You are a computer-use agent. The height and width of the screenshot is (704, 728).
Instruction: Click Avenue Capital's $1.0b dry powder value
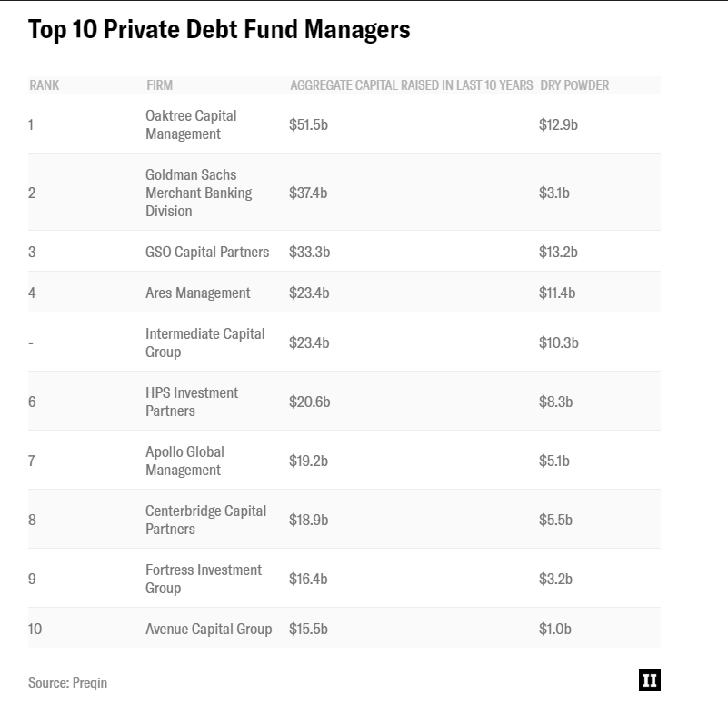coord(556,629)
